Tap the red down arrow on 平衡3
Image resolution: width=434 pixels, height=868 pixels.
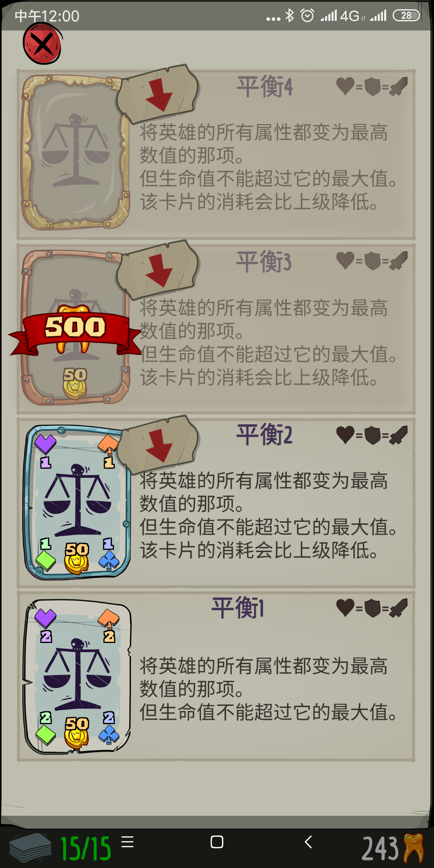tap(158, 269)
